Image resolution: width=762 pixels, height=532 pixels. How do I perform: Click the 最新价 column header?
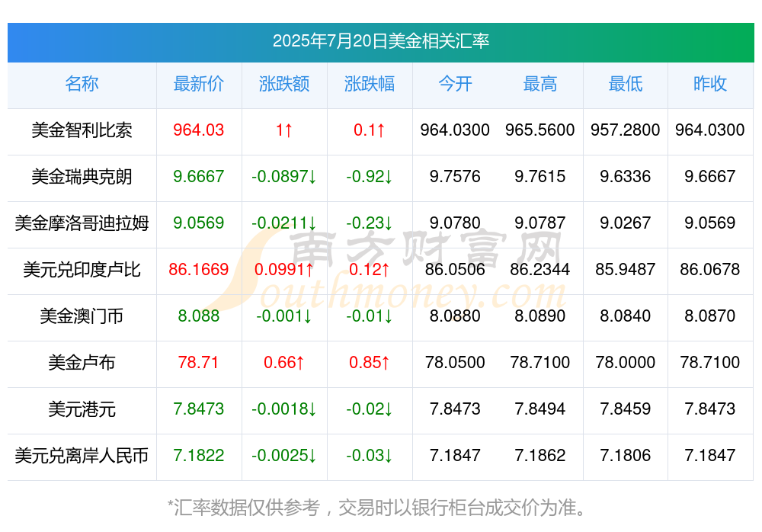(199, 84)
